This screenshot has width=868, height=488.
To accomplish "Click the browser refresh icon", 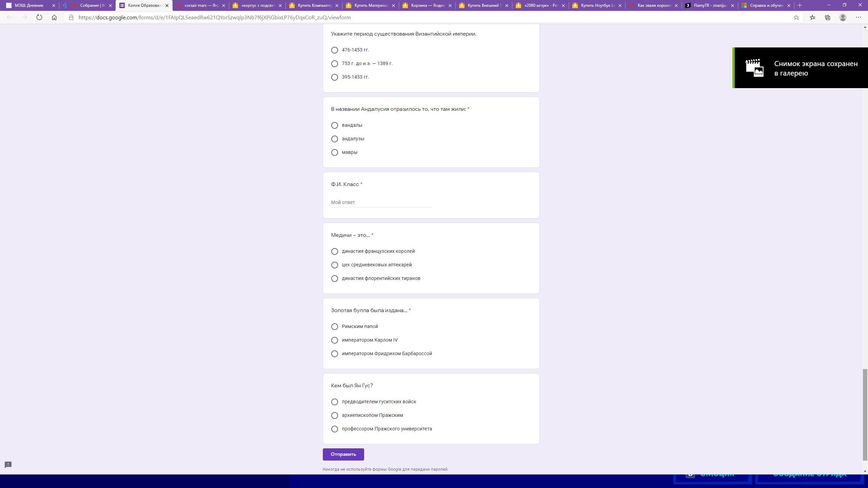I will click(x=39, y=17).
